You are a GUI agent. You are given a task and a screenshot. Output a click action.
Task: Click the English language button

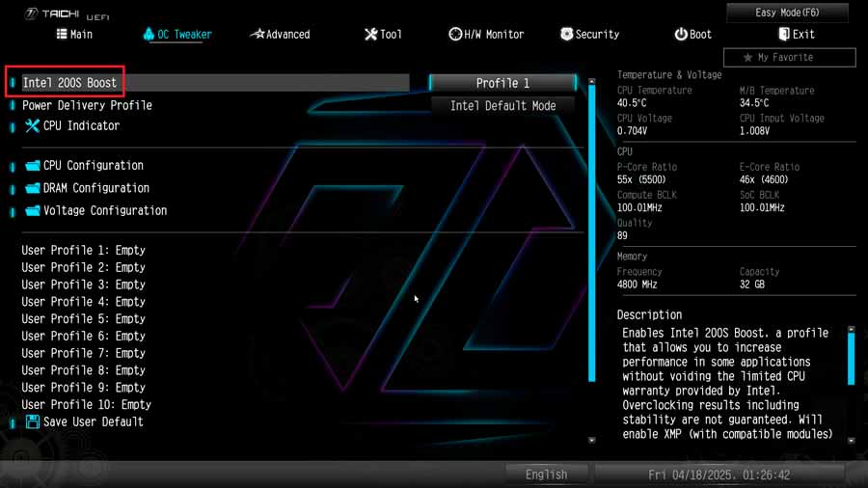pyautogui.click(x=546, y=474)
